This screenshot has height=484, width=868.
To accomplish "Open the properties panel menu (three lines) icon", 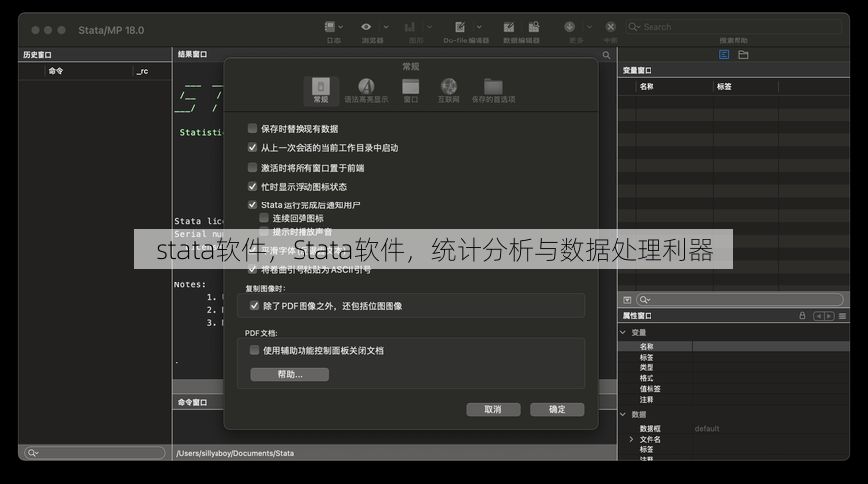I will pyautogui.click(x=842, y=316).
